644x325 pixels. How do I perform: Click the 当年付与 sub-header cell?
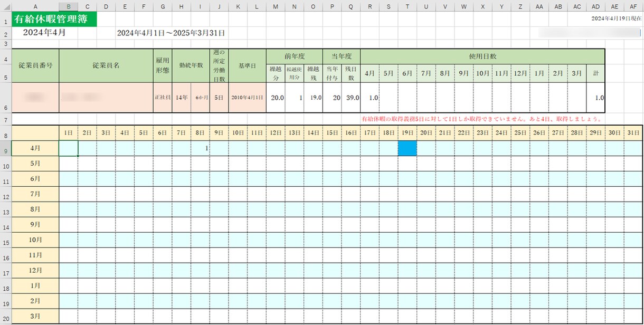point(332,73)
